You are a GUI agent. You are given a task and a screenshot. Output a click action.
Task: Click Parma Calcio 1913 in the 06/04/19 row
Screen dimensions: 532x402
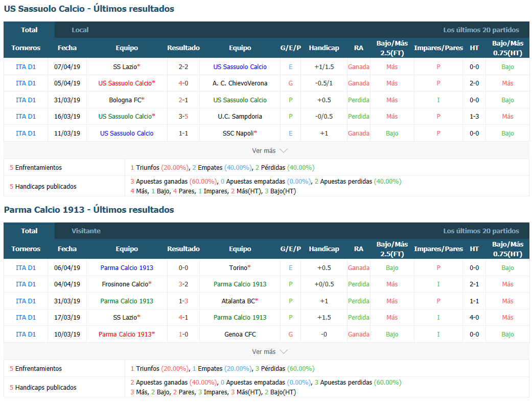[127, 268]
